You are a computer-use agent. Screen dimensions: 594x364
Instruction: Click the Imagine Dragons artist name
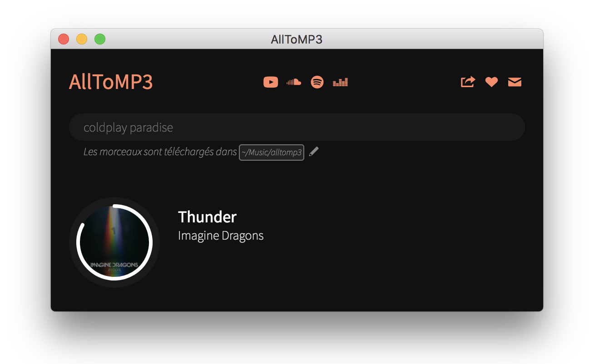click(x=221, y=236)
